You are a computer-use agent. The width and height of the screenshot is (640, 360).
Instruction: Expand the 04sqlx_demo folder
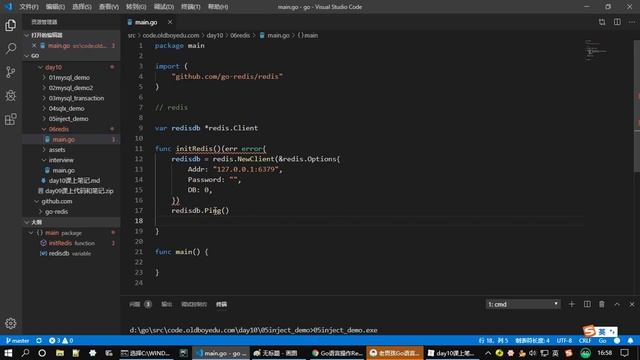pos(71,108)
